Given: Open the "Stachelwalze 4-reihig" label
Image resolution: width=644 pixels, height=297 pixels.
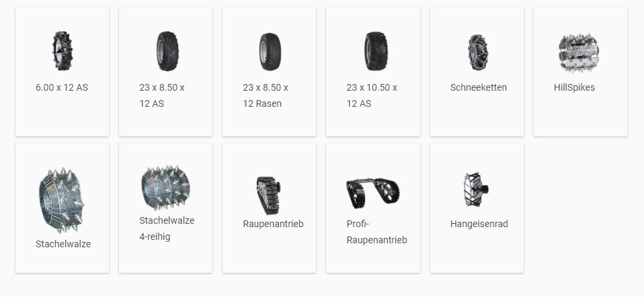Looking at the screenshot, I should (167, 228).
